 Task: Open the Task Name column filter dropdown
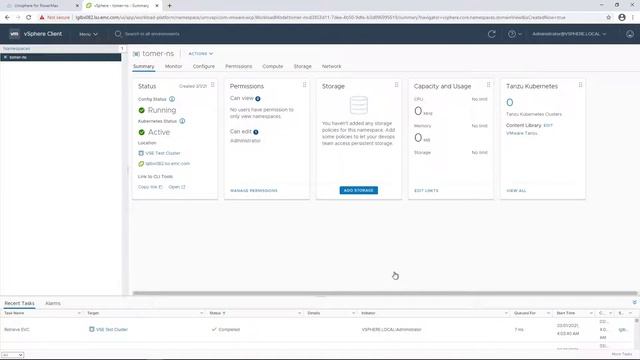(x=79, y=313)
